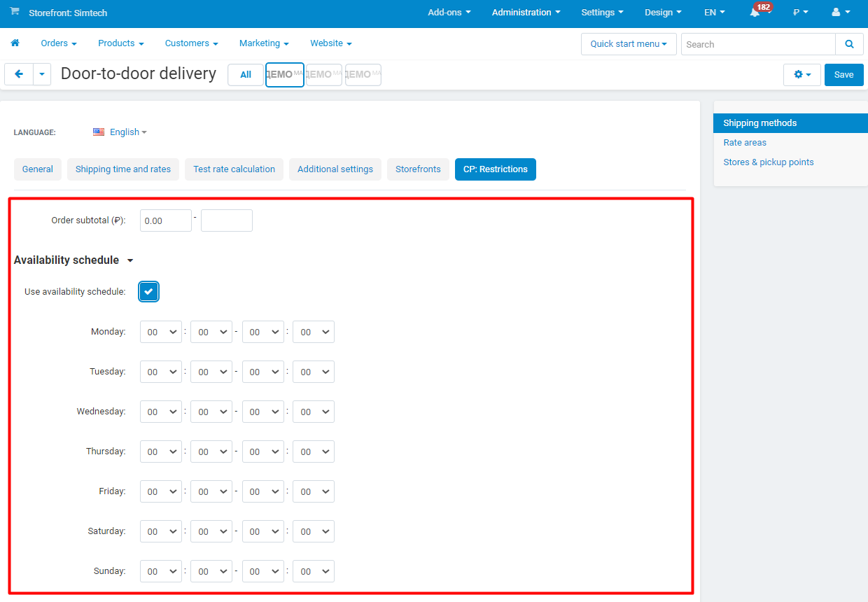
Task: Open Thursday start hour dropdown
Action: [x=161, y=451]
